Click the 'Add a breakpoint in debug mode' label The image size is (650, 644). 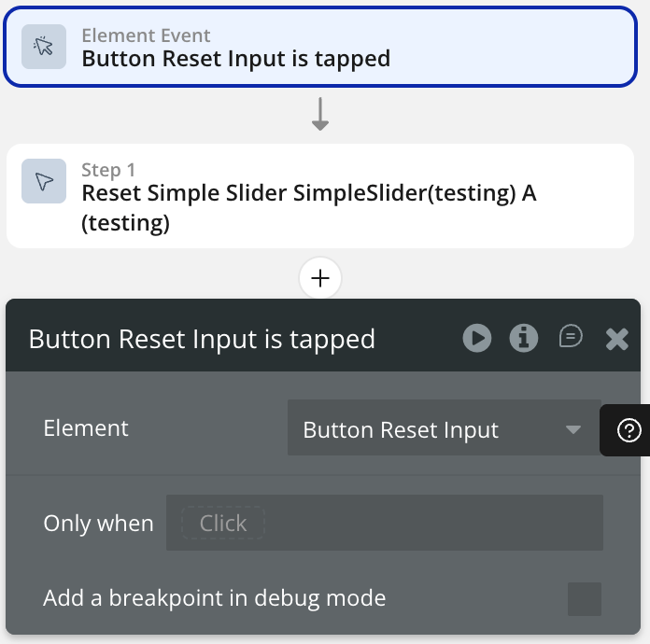(214, 597)
